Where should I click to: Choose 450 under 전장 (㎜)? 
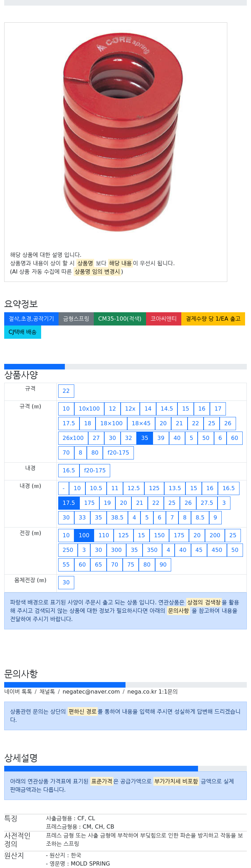(217, 550)
